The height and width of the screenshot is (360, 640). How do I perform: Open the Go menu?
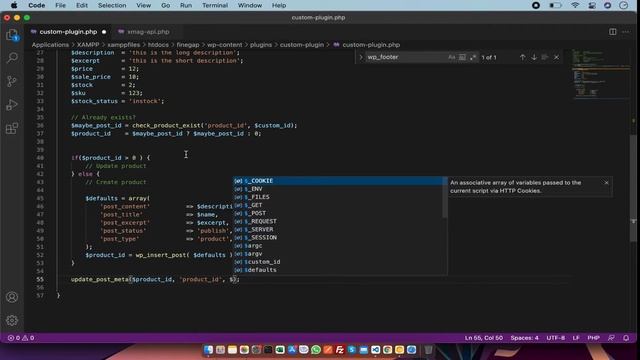[165, 5]
